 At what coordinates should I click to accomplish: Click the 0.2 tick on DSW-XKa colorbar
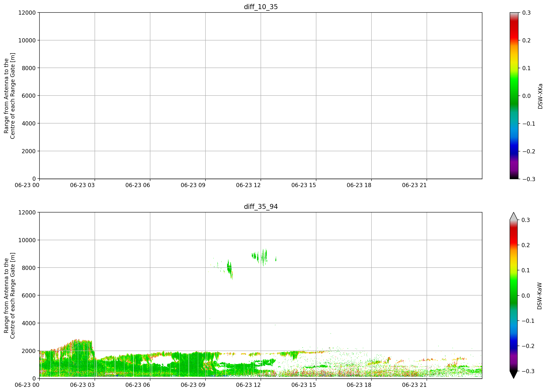[x=527, y=40]
